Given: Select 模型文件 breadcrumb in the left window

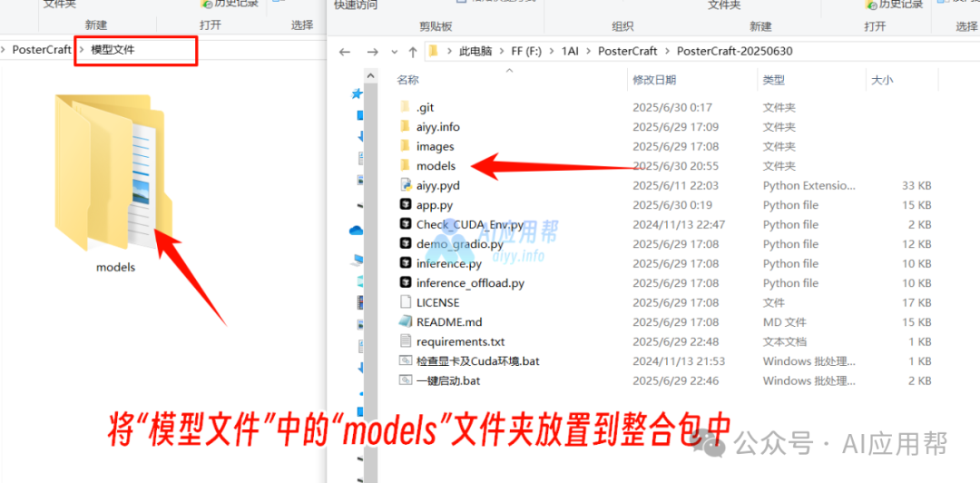Looking at the screenshot, I should (x=113, y=50).
